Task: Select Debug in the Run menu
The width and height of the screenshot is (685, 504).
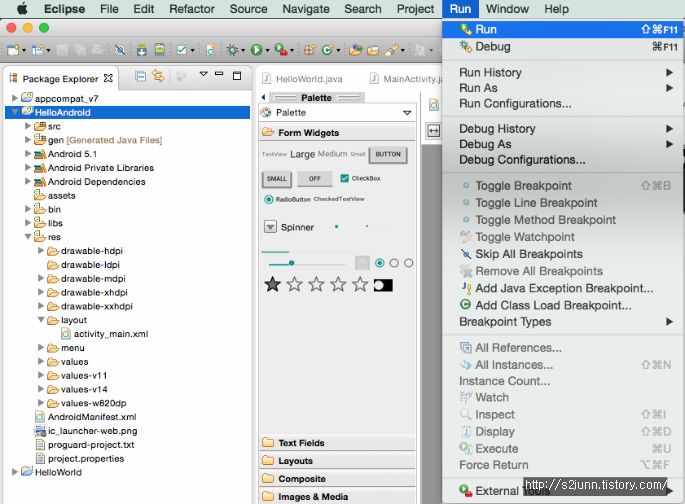Action: coord(562,46)
